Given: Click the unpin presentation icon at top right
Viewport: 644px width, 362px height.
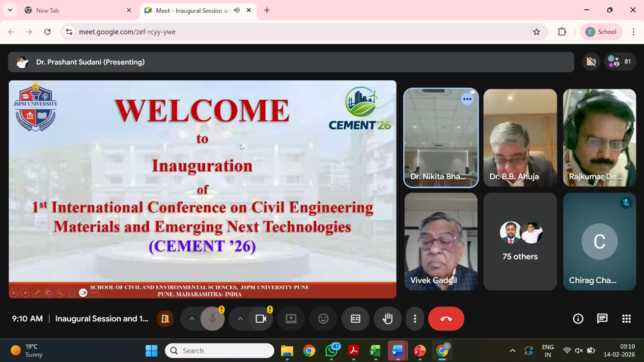Looking at the screenshot, I should click(x=591, y=62).
